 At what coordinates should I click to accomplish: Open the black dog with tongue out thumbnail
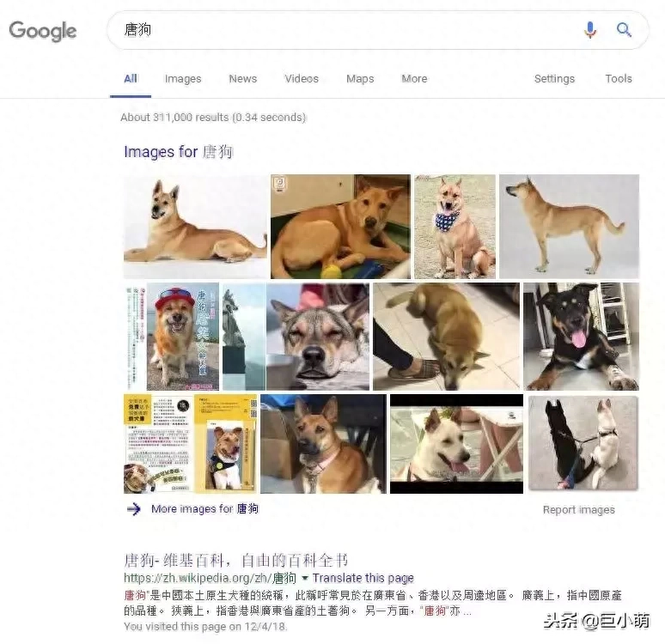pyautogui.click(x=581, y=337)
